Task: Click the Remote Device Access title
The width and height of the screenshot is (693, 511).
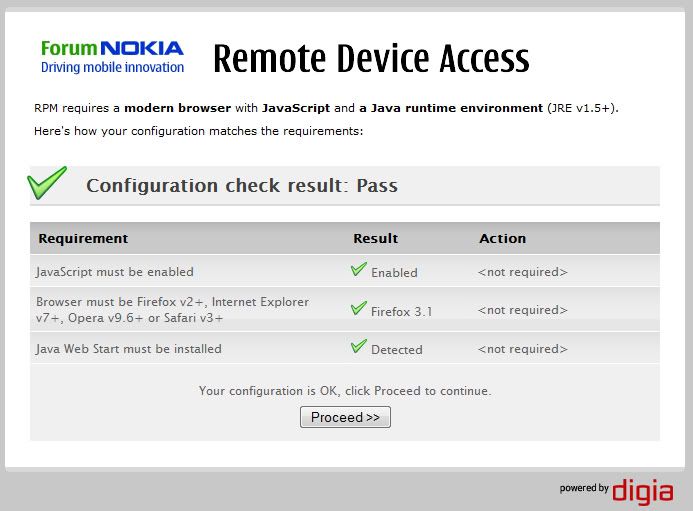Action: [x=371, y=58]
